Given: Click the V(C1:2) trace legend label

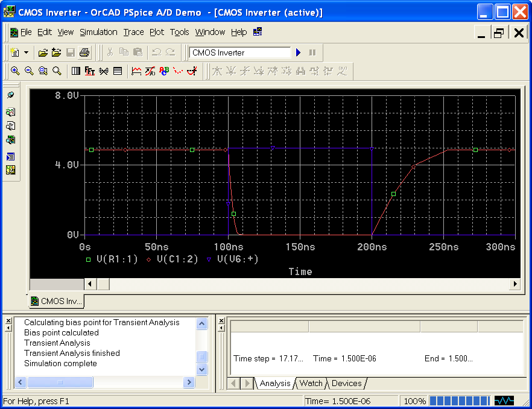Looking at the screenshot, I should coord(177,259).
